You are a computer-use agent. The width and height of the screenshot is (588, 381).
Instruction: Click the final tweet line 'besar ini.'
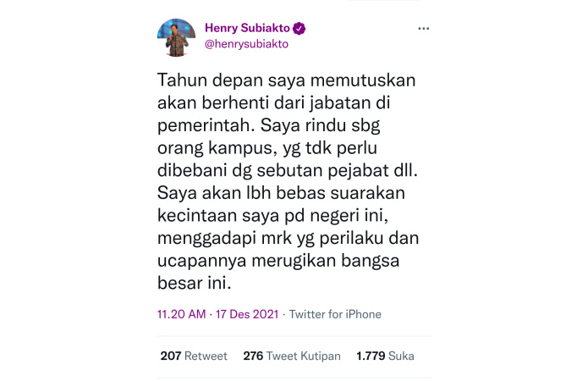click(195, 283)
